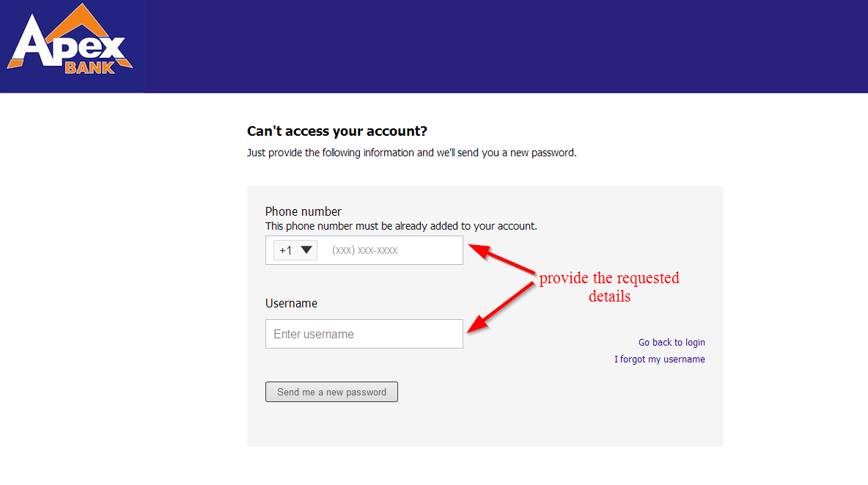The height and width of the screenshot is (485, 868).
Task: Click into the Enter username field
Action: point(364,334)
